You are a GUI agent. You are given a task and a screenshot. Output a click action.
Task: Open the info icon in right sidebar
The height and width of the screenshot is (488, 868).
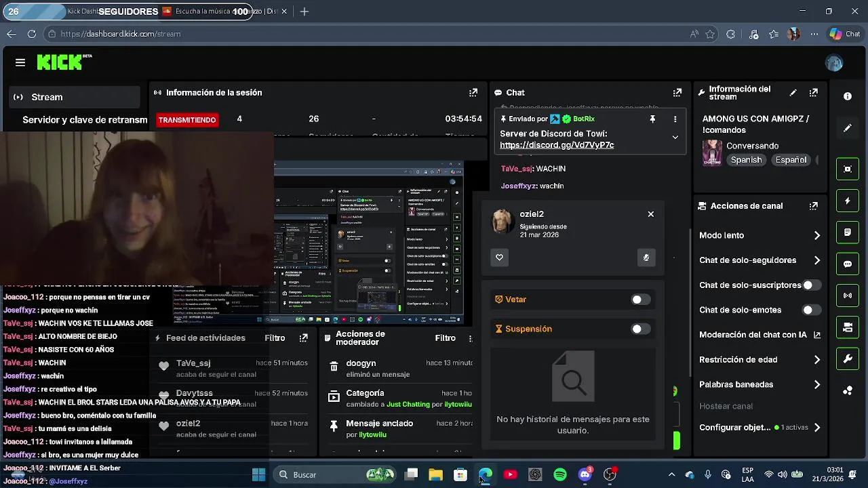pos(848,96)
